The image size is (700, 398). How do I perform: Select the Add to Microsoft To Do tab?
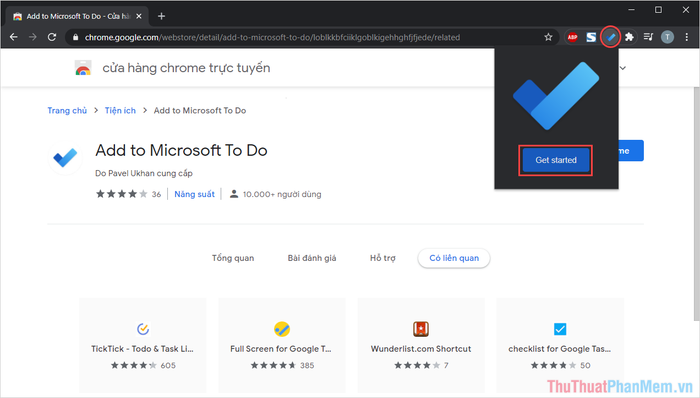(x=77, y=16)
